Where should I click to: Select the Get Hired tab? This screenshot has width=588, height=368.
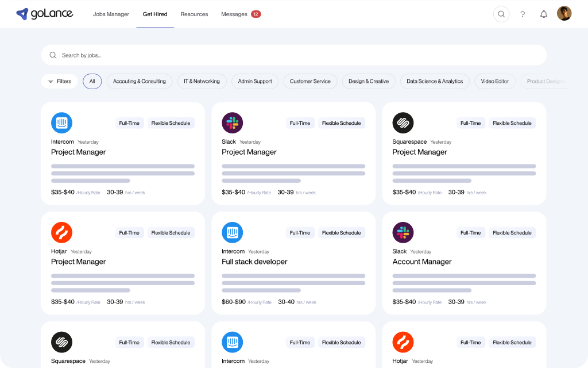pos(155,14)
